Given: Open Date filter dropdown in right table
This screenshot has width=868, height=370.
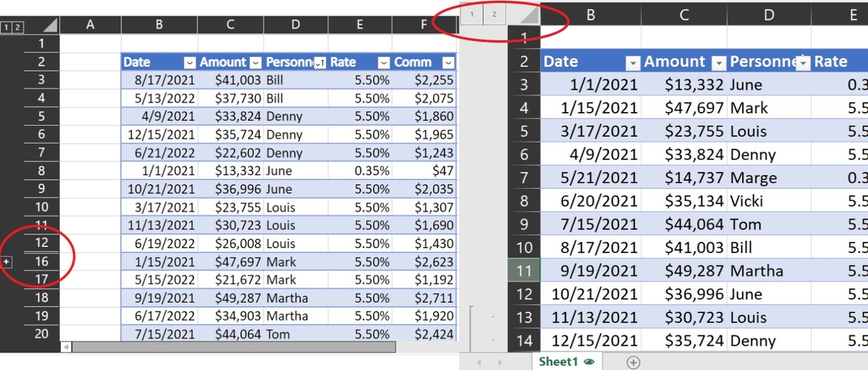Looking at the screenshot, I should coord(632,62).
